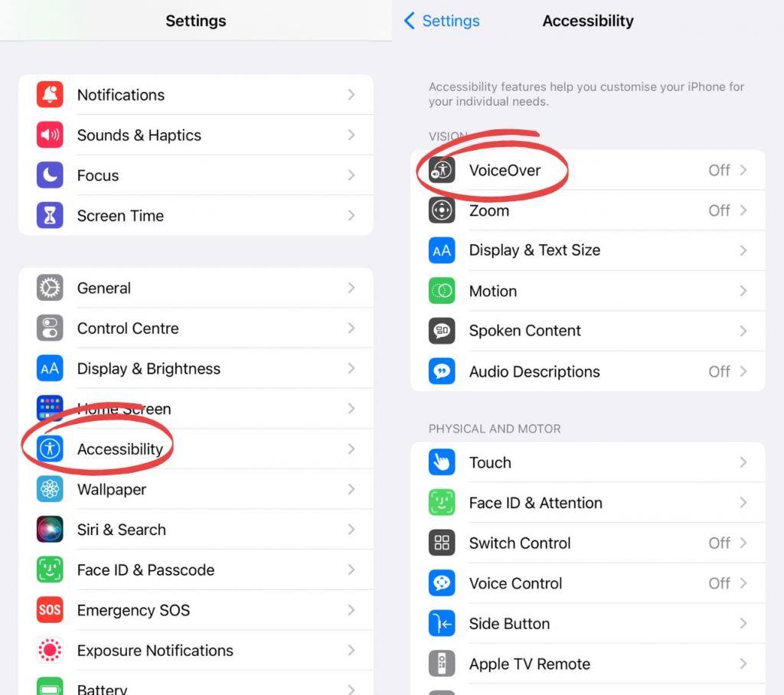This screenshot has height=695, width=784.
Task: Open Siri & Search settings
Action: tap(196, 530)
